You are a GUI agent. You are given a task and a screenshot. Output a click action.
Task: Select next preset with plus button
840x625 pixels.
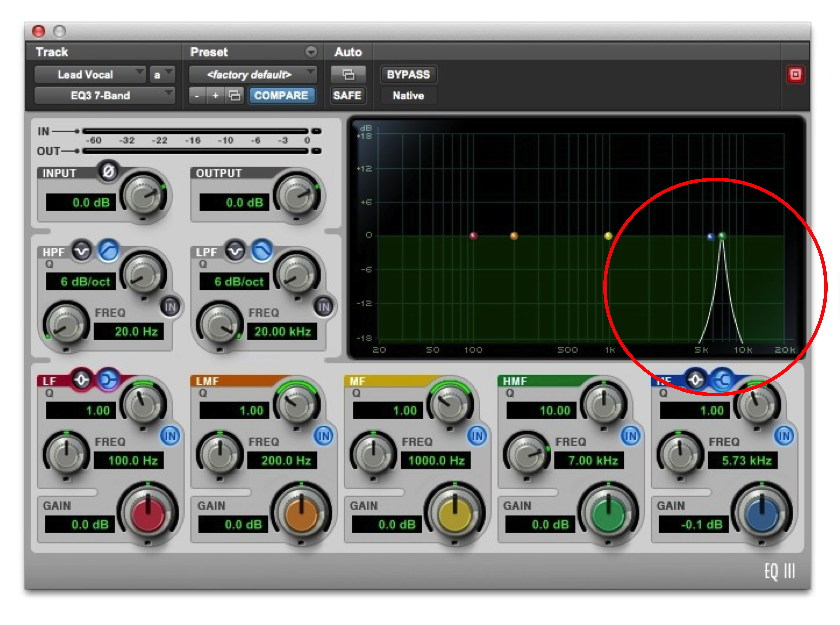coord(215,96)
